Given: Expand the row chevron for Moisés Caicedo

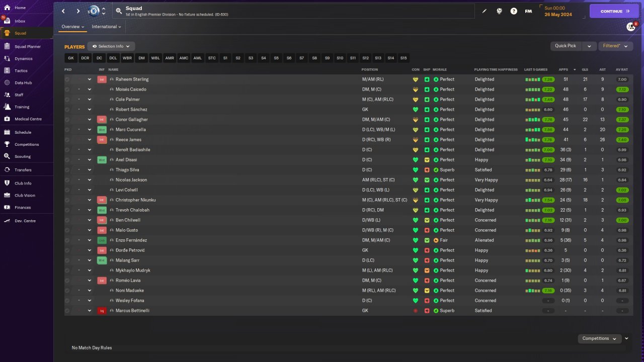Looking at the screenshot, I should pos(90,89).
